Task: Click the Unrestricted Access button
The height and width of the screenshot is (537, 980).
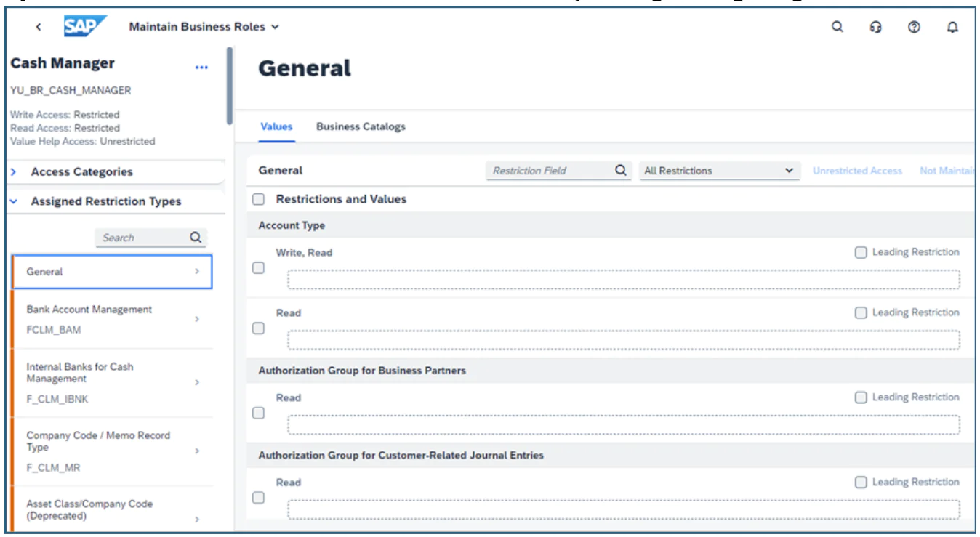Action: 857,171
